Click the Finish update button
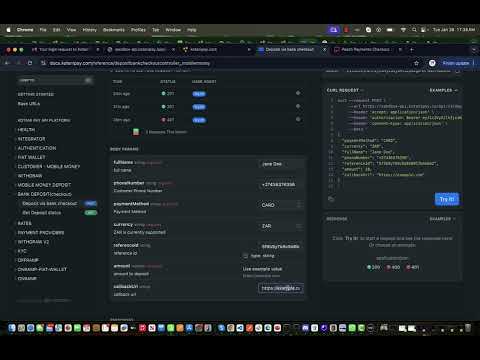This screenshot has height=360, width=480. coord(456,63)
